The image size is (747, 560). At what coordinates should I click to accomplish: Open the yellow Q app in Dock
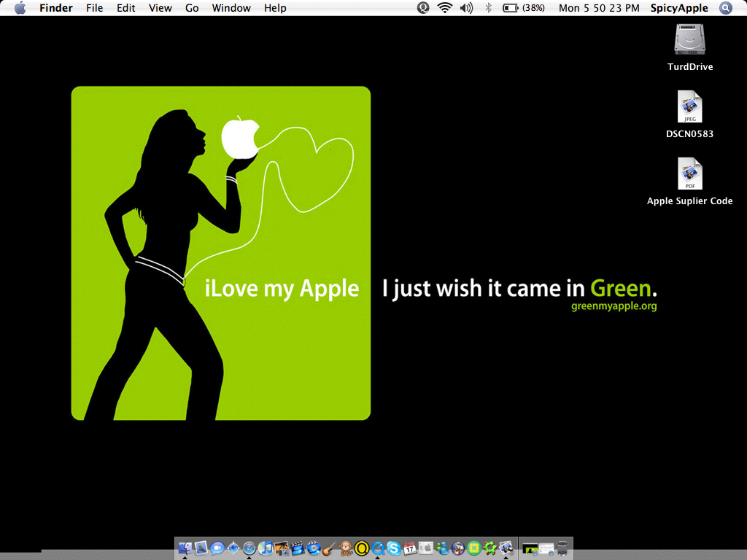(x=362, y=548)
